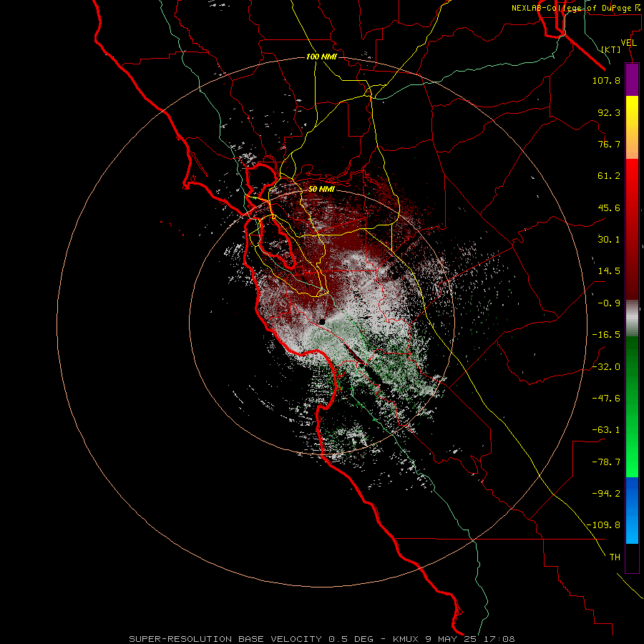Click the 45.6 velocity legend value
This screenshot has width=644, height=644.
pos(609,208)
